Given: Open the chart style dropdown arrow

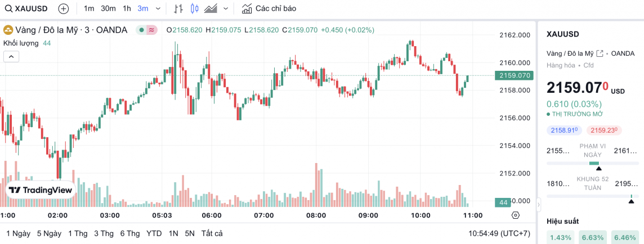Looking at the screenshot, I should click(226, 9).
